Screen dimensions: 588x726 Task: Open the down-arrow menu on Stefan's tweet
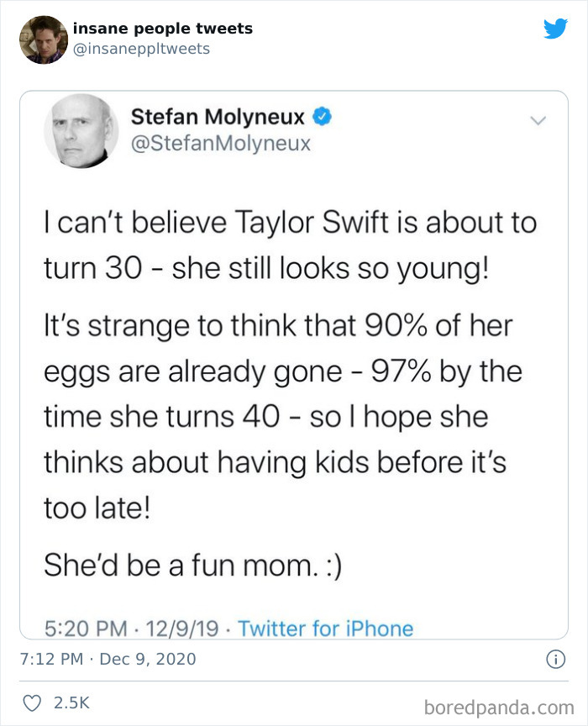tap(540, 118)
